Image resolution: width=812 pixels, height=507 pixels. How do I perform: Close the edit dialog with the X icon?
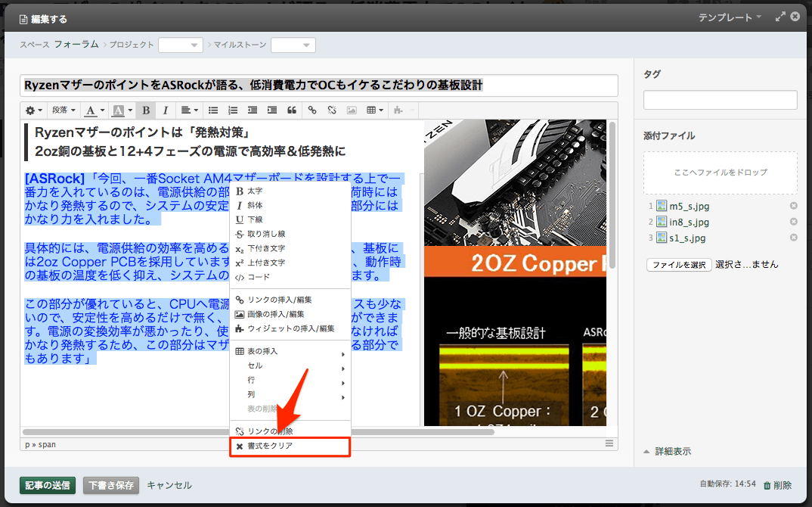(x=795, y=17)
